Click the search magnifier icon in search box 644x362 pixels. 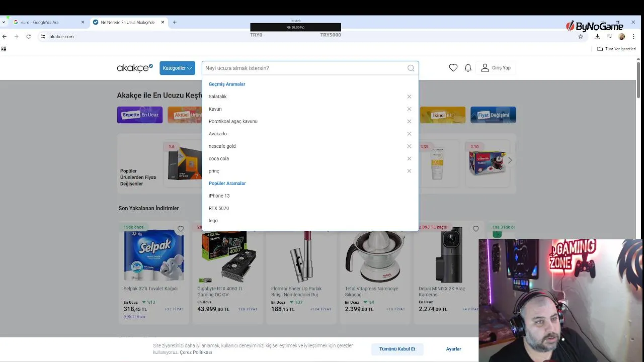[x=411, y=68]
